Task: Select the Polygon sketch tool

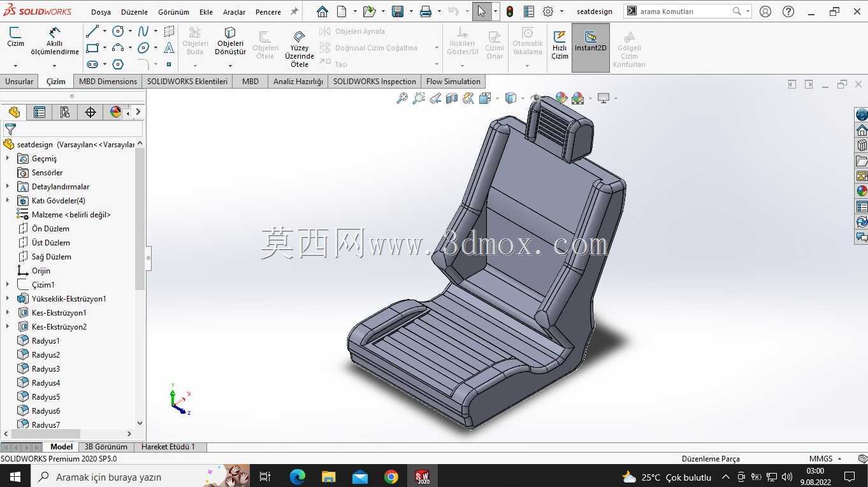Action: [x=118, y=64]
